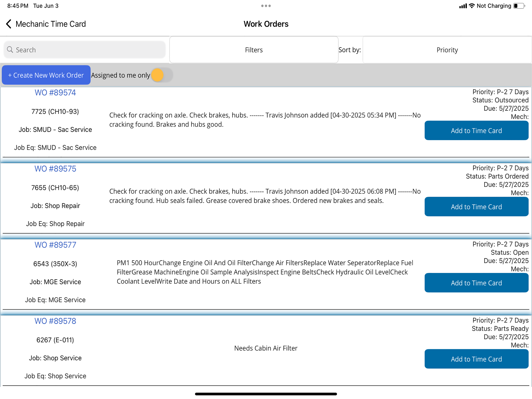
Task: Tap Job Eq: Shop Repair text
Action: pyautogui.click(x=55, y=224)
